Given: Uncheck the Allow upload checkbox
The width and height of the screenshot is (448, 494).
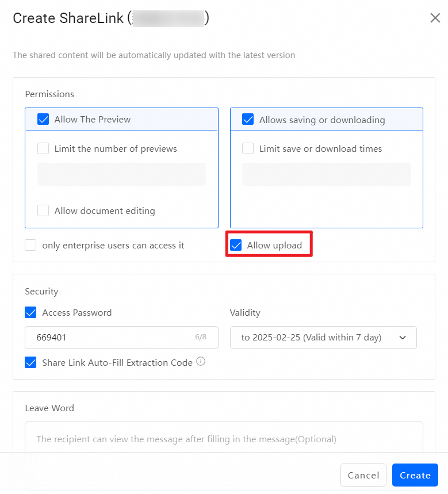Looking at the screenshot, I should coord(236,245).
